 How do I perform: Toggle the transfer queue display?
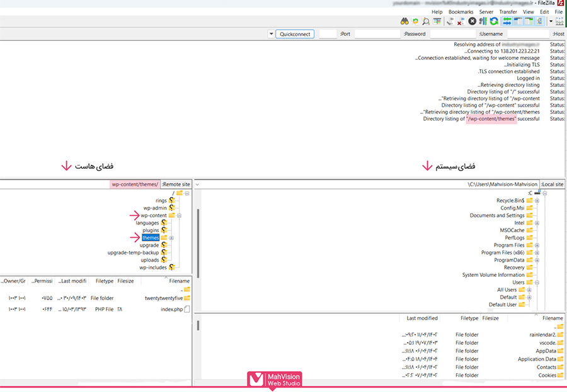[x=508, y=21]
